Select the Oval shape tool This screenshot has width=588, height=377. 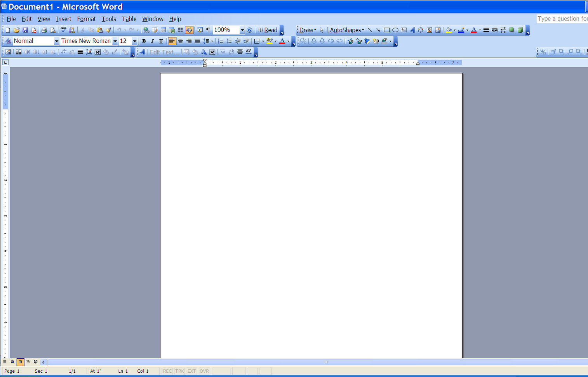395,30
